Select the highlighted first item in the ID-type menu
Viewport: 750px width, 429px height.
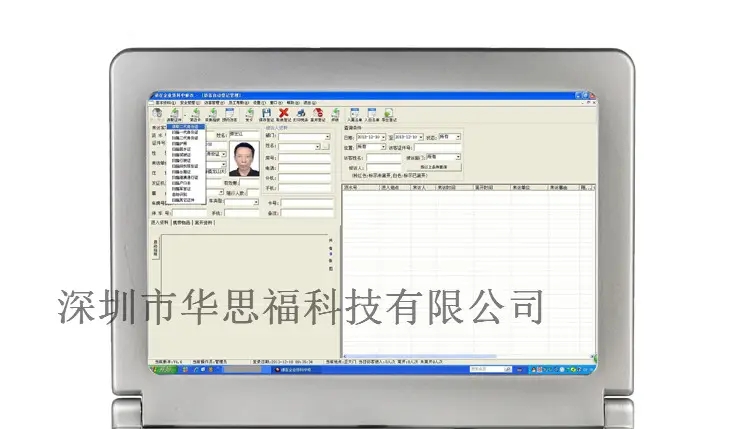[x=186, y=127]
